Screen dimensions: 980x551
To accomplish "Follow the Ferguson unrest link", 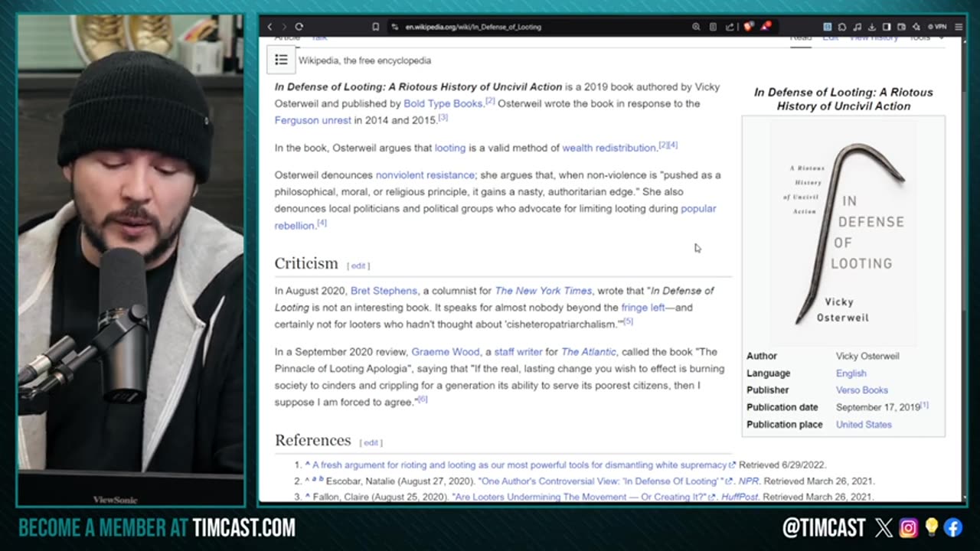I will click(x=312, y=120).
